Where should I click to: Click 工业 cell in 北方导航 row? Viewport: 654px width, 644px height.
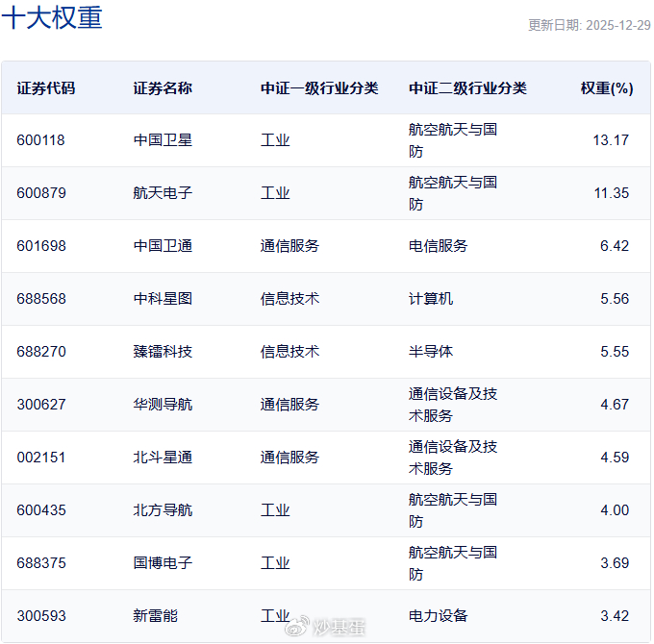coord(275,510)
